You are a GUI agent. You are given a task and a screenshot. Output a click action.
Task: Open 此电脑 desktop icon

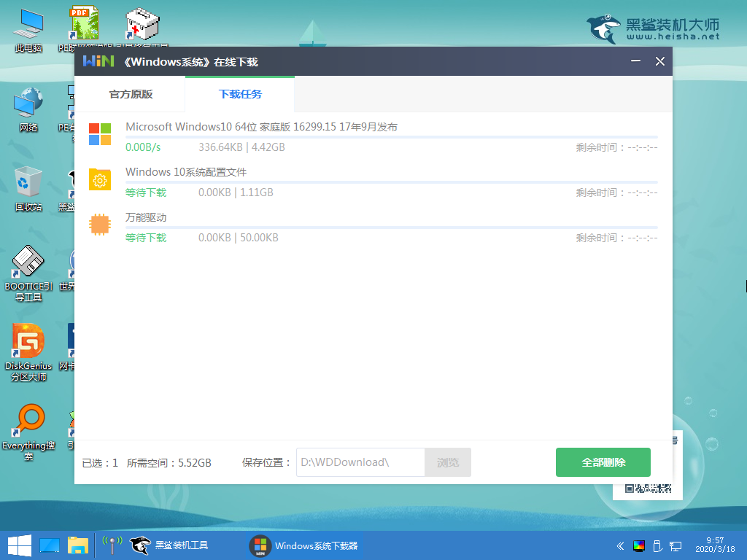(x=28, y=31)
